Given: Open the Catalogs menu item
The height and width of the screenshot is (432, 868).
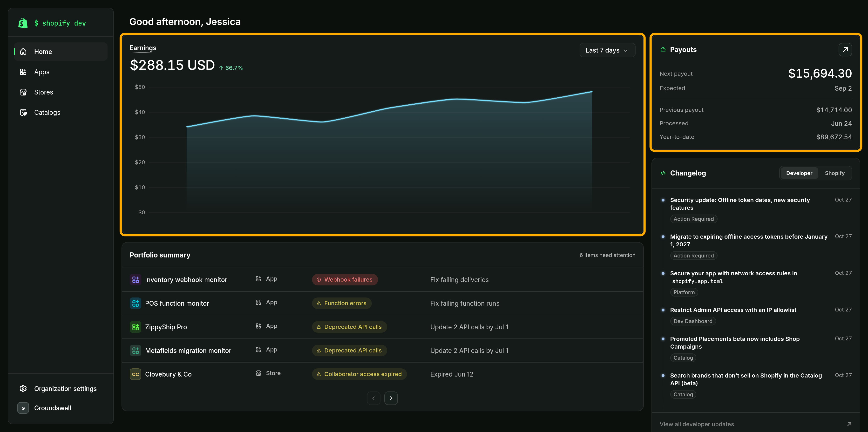Looking at the screenshot, I should (61, 112).
